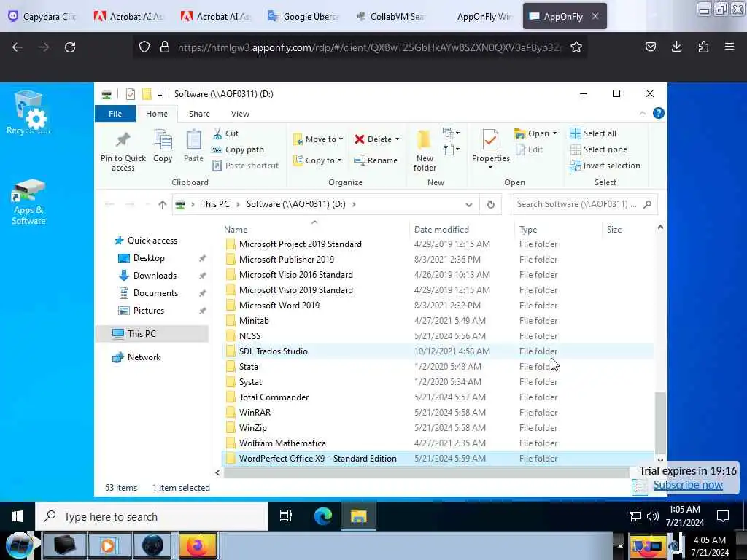Click the Edit ribbon button
This screenshot has height=560, width=747.
(x=530, y=149)
